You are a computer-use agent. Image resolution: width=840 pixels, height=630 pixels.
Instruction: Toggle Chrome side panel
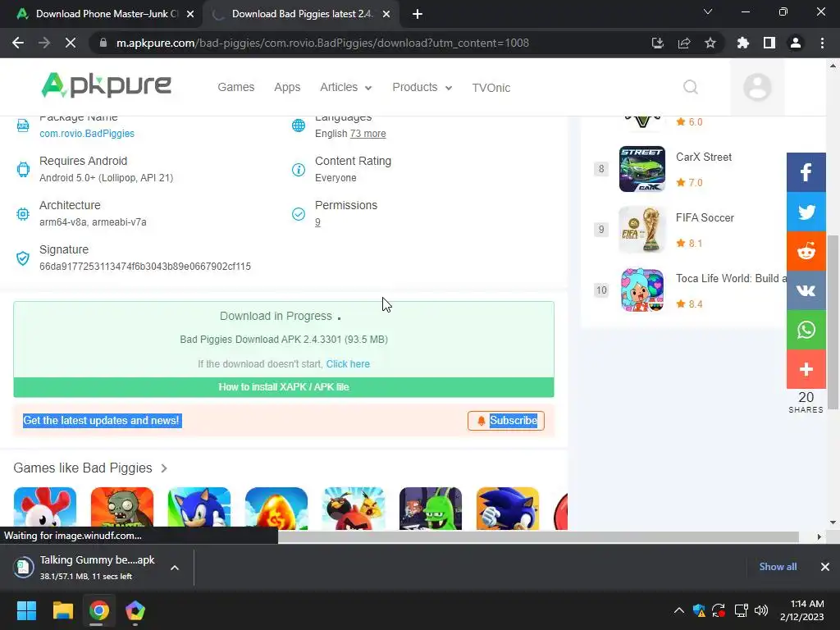pyautogui.click(x=769, y=43)
